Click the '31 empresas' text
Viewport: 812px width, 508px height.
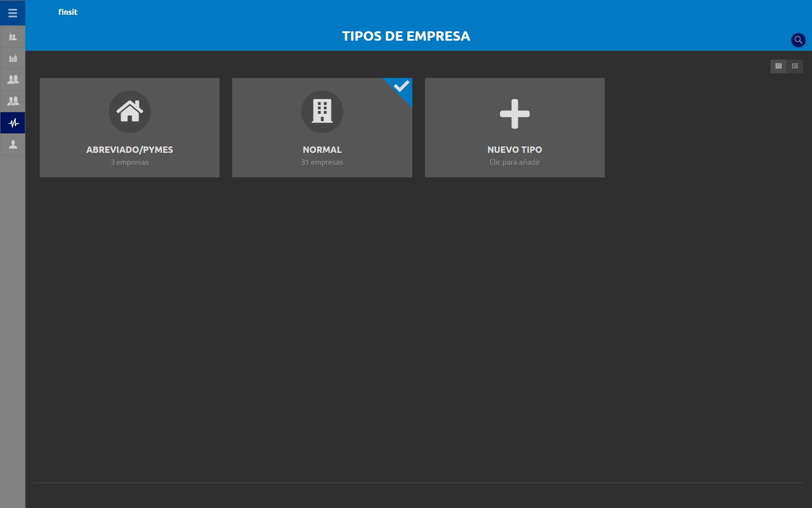(322, 162)
